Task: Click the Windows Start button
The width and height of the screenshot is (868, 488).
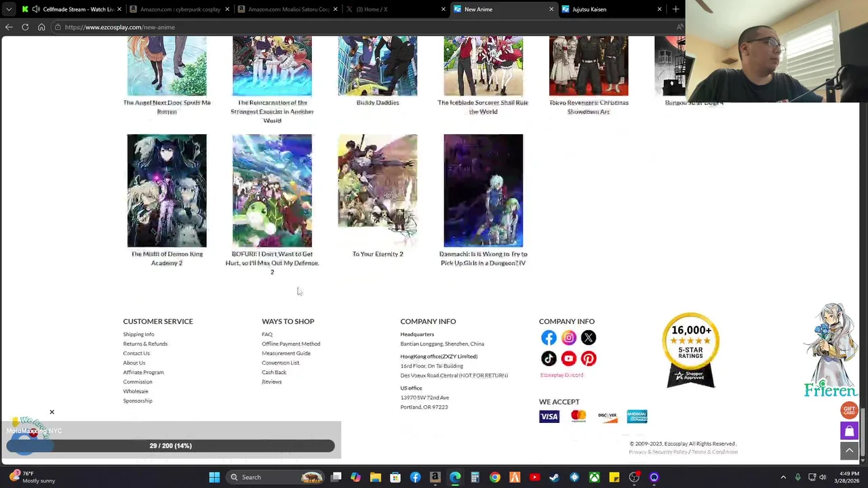Action: tap(214, 477)
